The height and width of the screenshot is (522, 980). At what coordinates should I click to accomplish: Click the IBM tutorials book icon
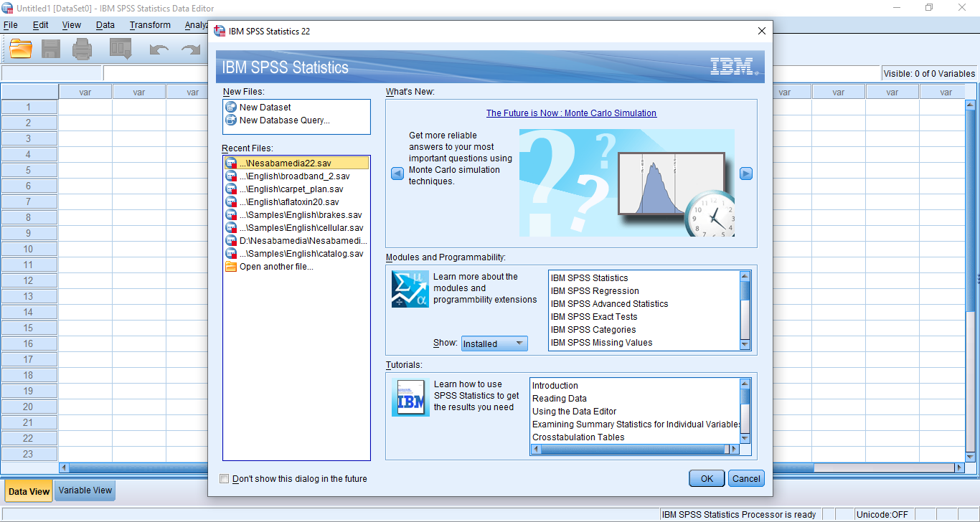click(x=410, y=398)
